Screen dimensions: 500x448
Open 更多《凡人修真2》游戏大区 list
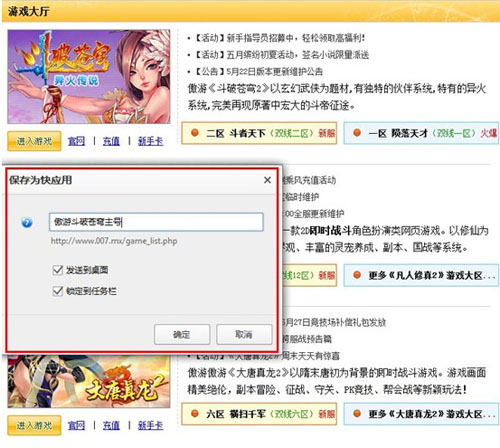[421, 275]
